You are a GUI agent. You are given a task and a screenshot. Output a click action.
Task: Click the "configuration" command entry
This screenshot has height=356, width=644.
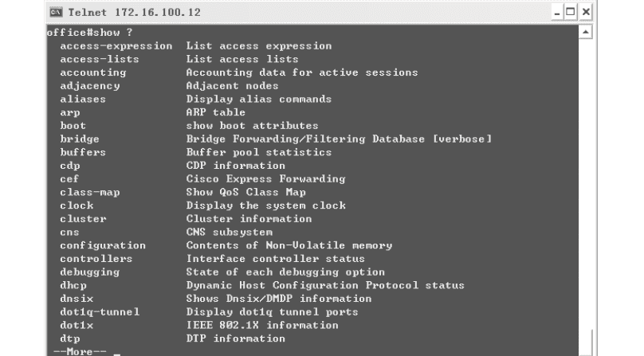[102, 245]
